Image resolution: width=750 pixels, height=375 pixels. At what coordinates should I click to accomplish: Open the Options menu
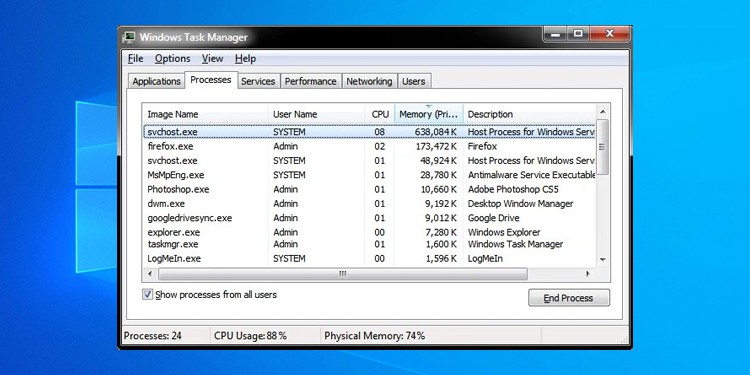pos(172,58)
